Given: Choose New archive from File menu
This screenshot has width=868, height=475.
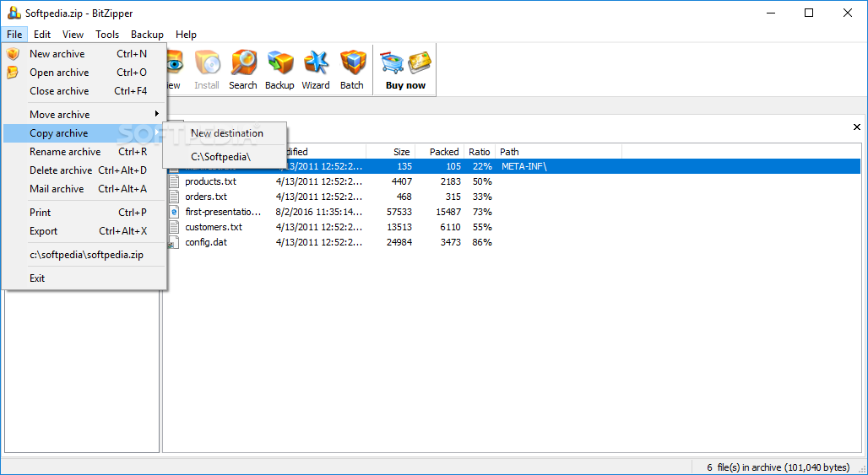Looking at the screenshot, I should tap(84, 54).
